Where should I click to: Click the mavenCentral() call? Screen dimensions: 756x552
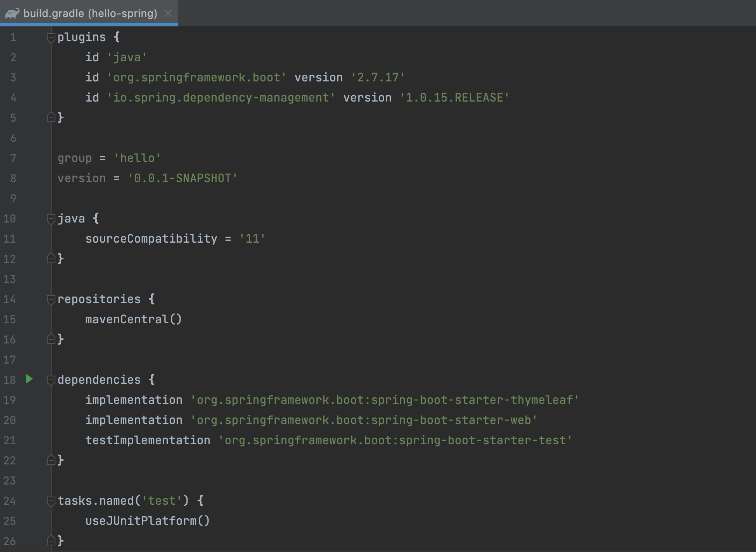point(133,319)
